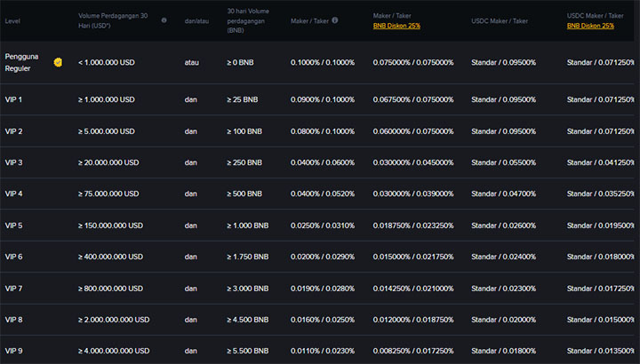Click the 0.0900% / 0.1000% fee cell
Viewport: 640px width, 364px height.
(x=323, y=99)
